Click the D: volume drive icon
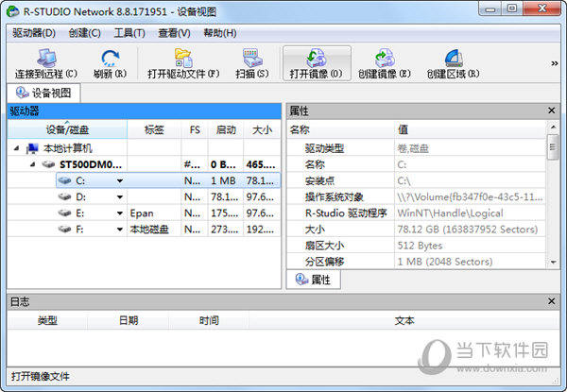 coord(64,196)
